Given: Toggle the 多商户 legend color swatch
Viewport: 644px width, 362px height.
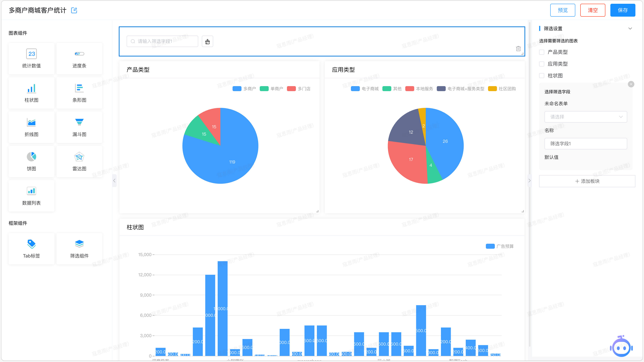Looking at the screenshot, I should (237, 89).
